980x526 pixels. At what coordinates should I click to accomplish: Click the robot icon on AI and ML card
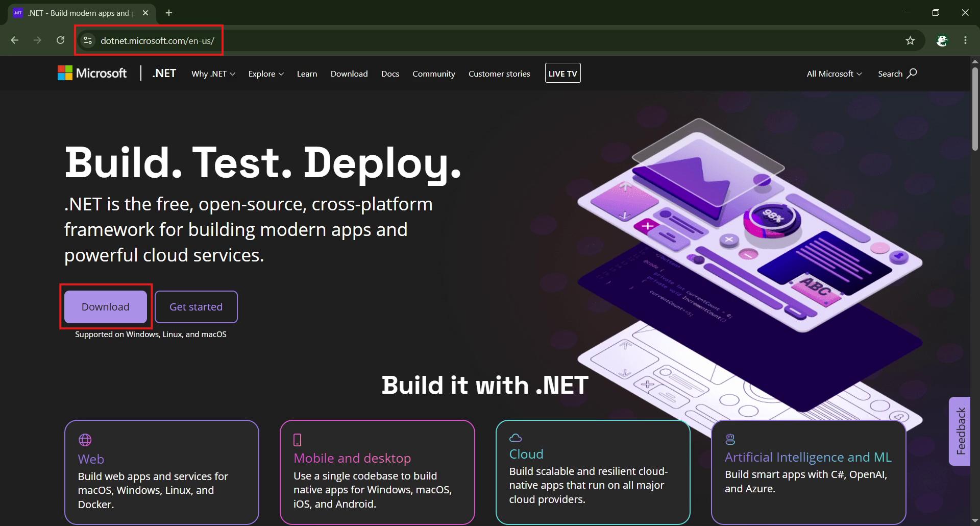click(730, 439)
